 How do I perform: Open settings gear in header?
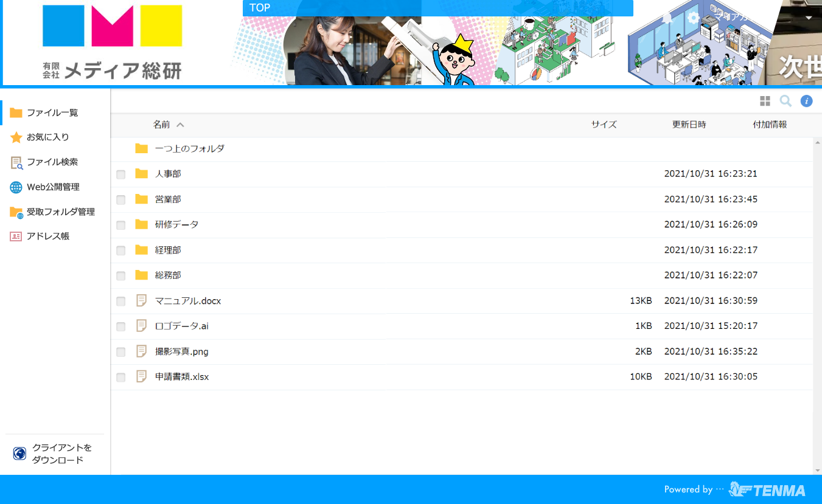694,18
